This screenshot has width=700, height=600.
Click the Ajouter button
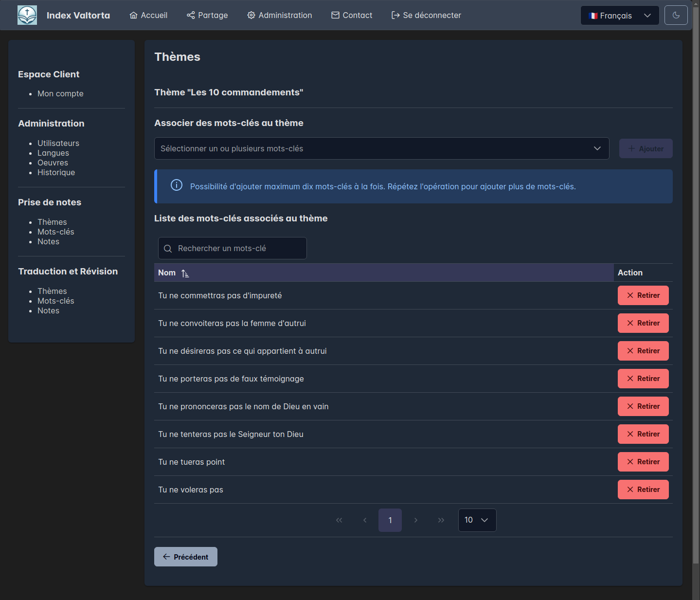646,148
